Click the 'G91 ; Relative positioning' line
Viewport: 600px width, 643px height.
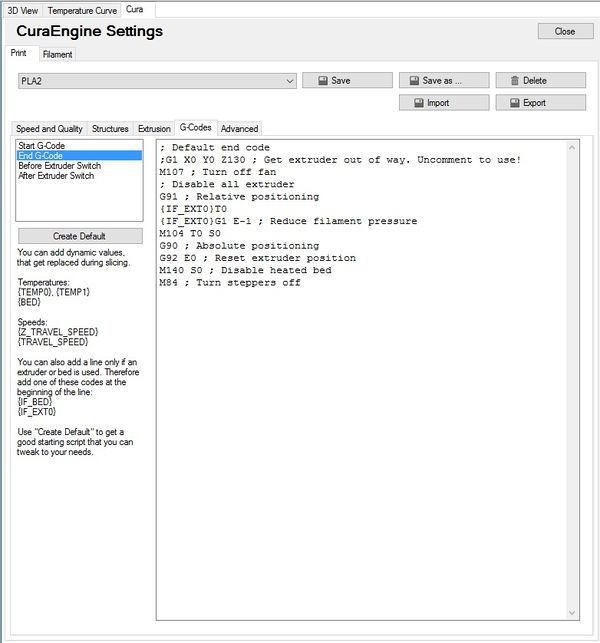(x=239, y=196)
